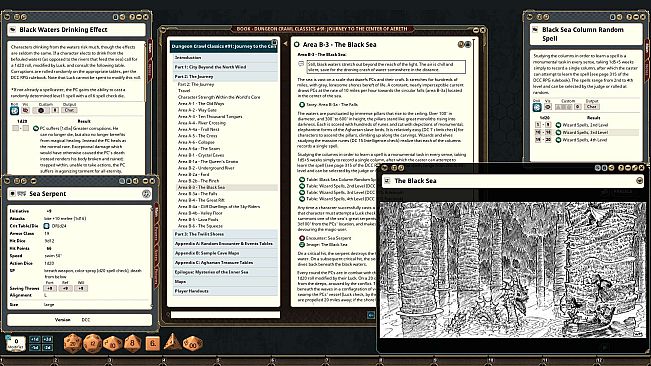Click link icon left of Black Sea Column Random Spell title
Viewport: 651px width, 366px height.
click(x=536, y=30)
